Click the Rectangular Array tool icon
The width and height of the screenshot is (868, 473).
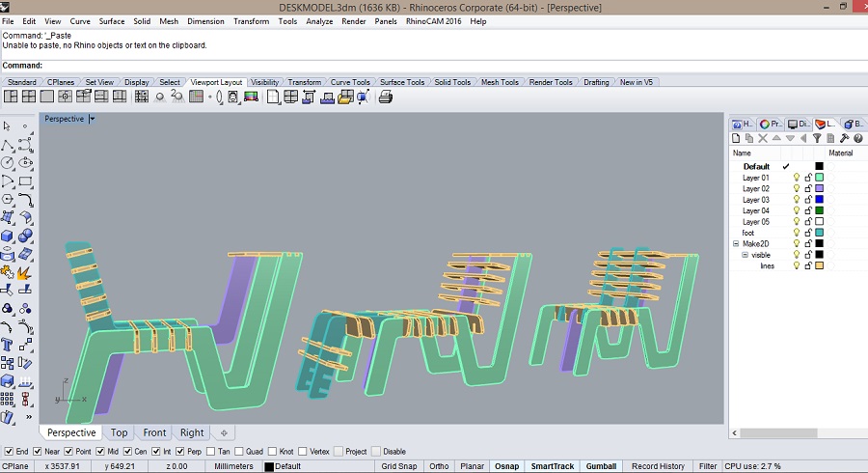pos(8,399)
